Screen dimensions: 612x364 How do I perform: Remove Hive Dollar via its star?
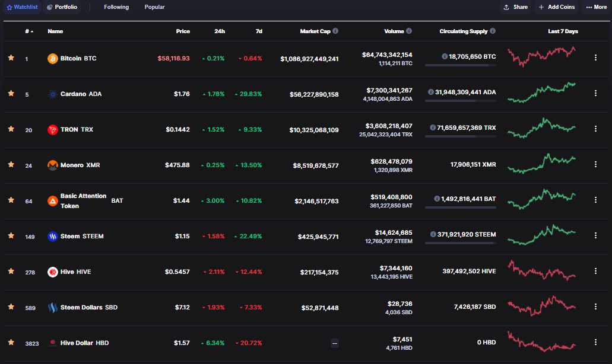tap(11, 343)
